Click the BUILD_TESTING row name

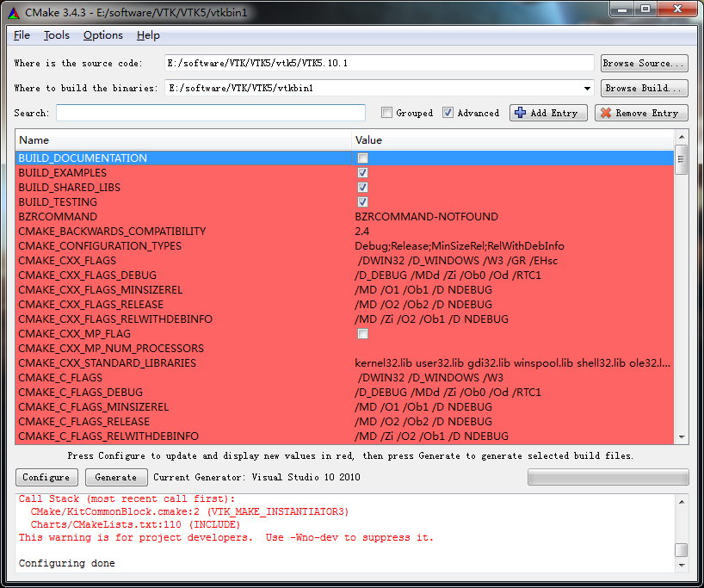click(58, 202)
